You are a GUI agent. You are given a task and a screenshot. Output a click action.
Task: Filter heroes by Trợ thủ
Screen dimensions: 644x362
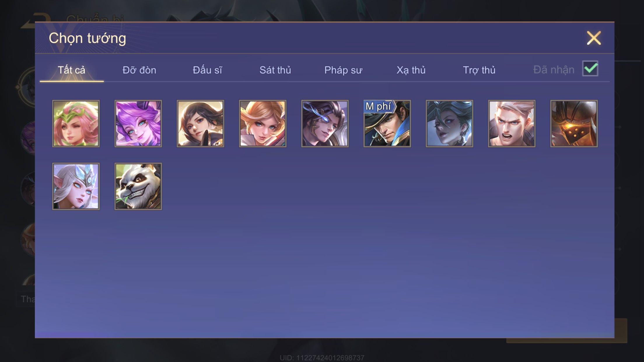pyautogui.click(x=479, y=70)
